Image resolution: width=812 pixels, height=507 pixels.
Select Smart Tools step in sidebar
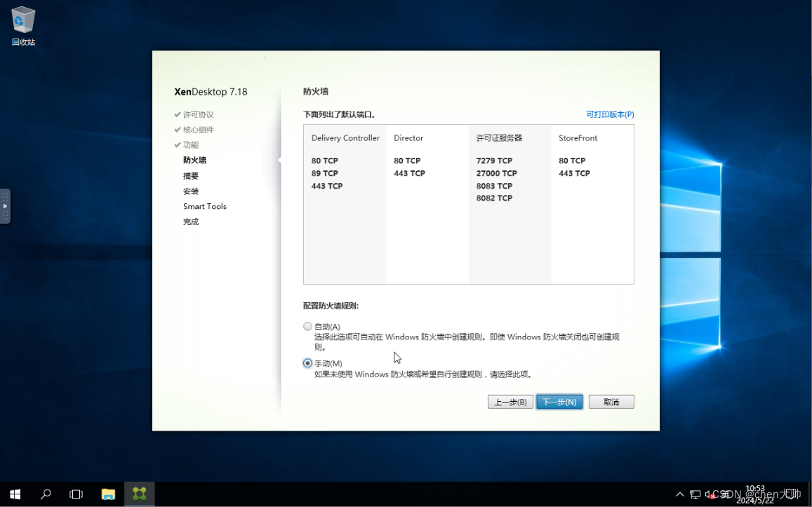tap(204, 206)
